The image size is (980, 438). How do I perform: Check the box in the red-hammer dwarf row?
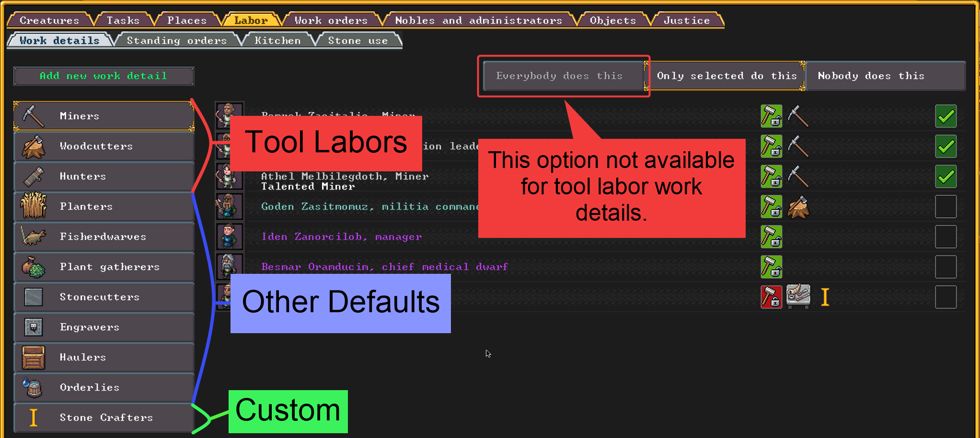[945, 297]
